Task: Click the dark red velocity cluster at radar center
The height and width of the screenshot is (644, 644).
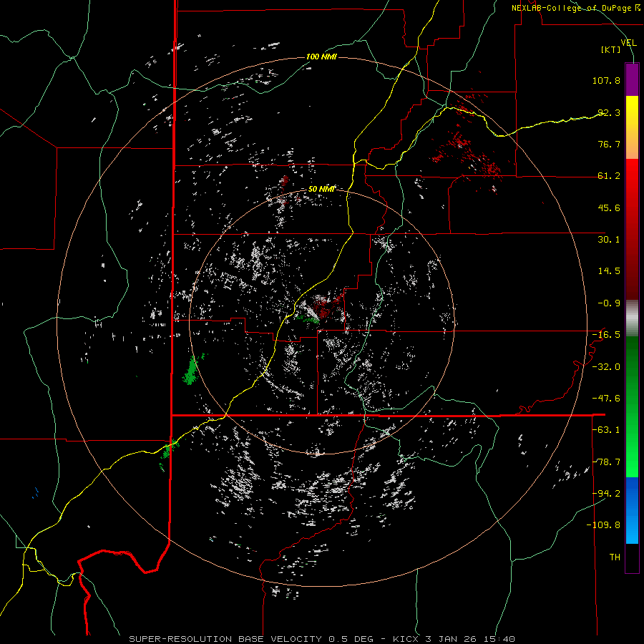Action: (x=323, y=307)
